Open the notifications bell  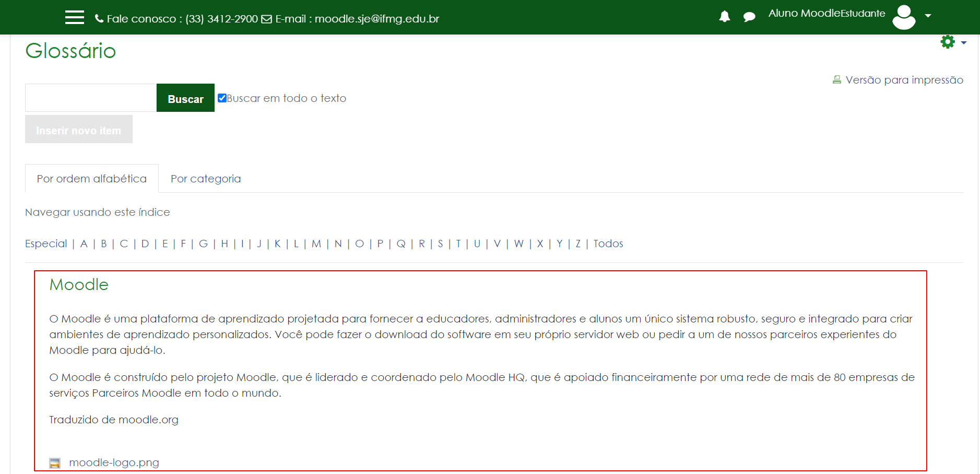[x=724, y=16]
